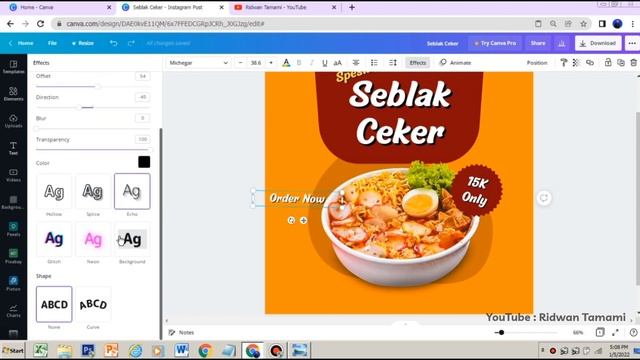Viewport: 640px width, 360px height.
Task: Open the Resize dropdown
Action: 83,43
